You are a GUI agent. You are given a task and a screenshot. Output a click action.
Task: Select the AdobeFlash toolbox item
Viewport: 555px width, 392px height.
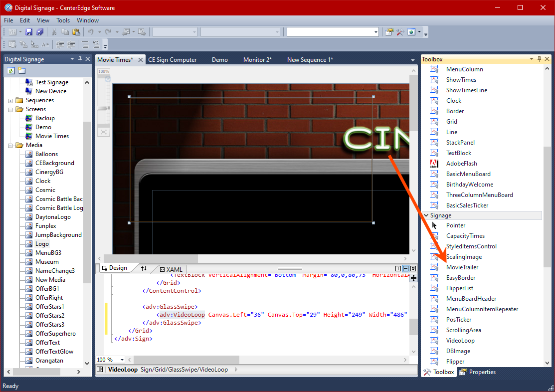pos(461,164)
